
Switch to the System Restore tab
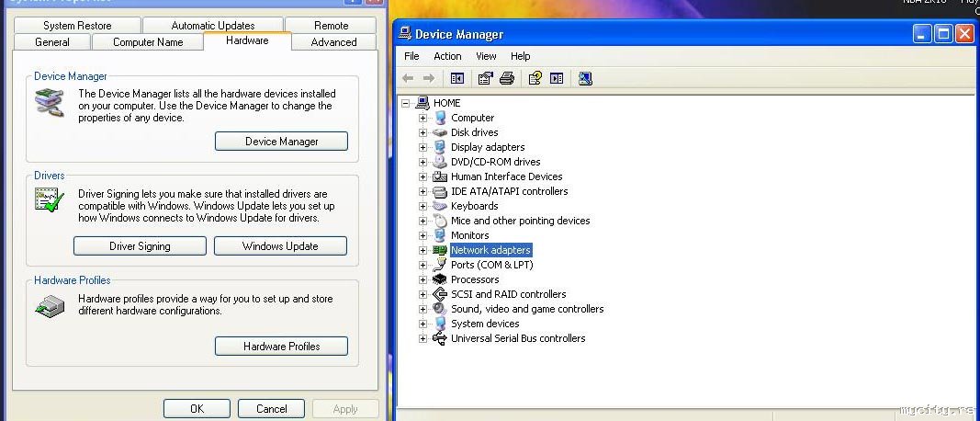click(x=77, y=26)
